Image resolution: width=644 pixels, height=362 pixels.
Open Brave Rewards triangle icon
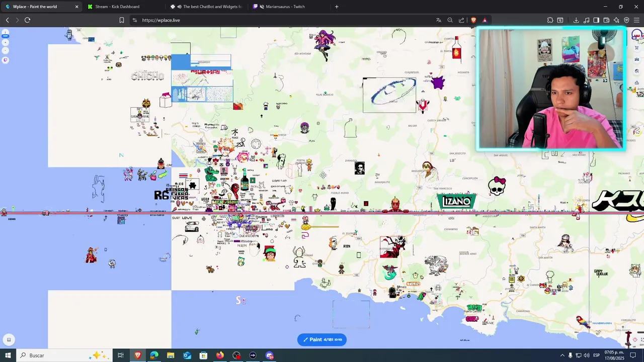click(x=485, y=20)
